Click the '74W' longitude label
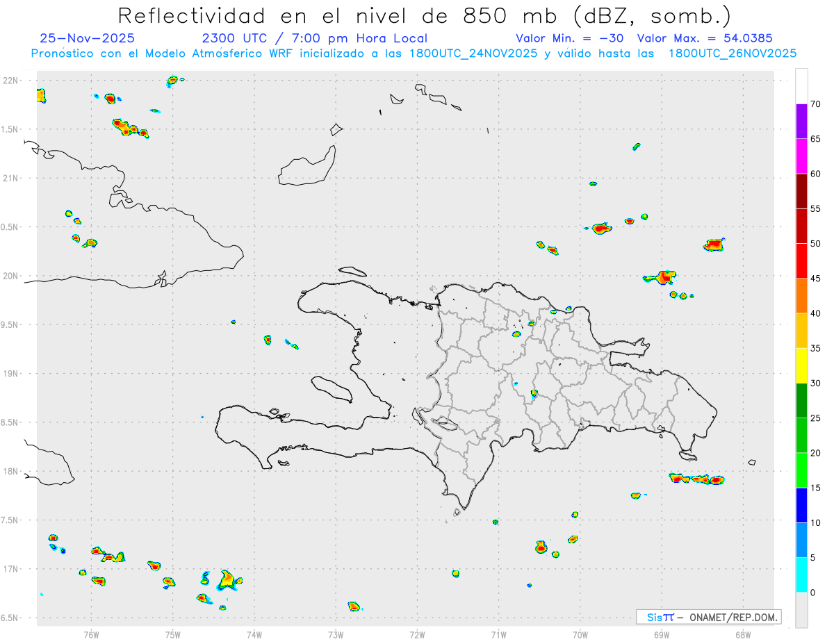834x644 pixels. click(254, 634)
